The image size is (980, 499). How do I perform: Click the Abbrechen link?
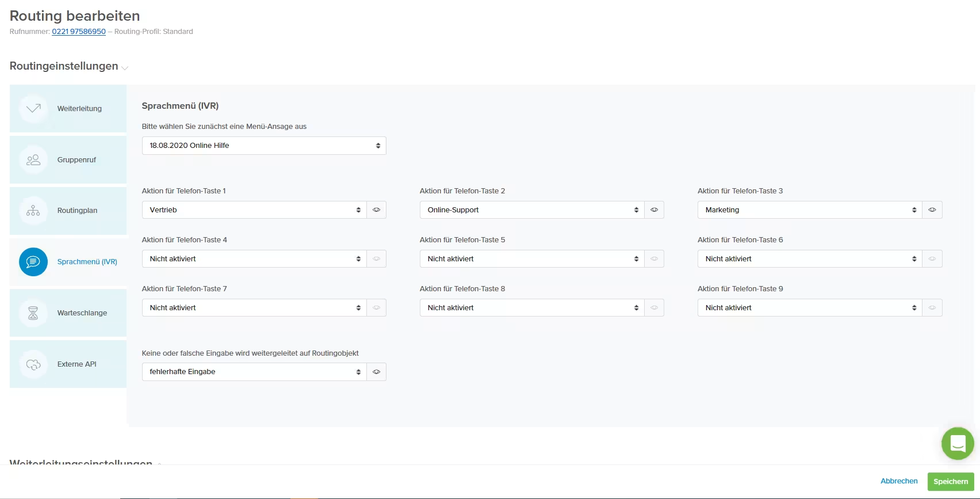point(899,481)
